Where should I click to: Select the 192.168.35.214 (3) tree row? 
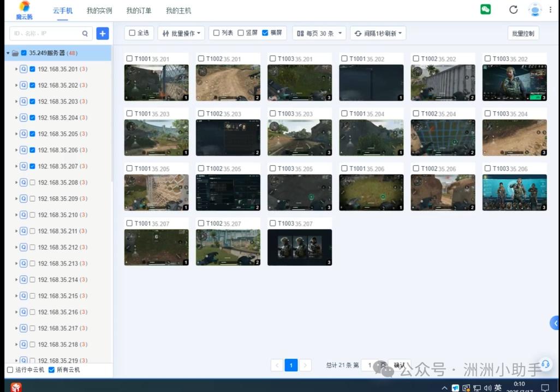coord(58,280)
